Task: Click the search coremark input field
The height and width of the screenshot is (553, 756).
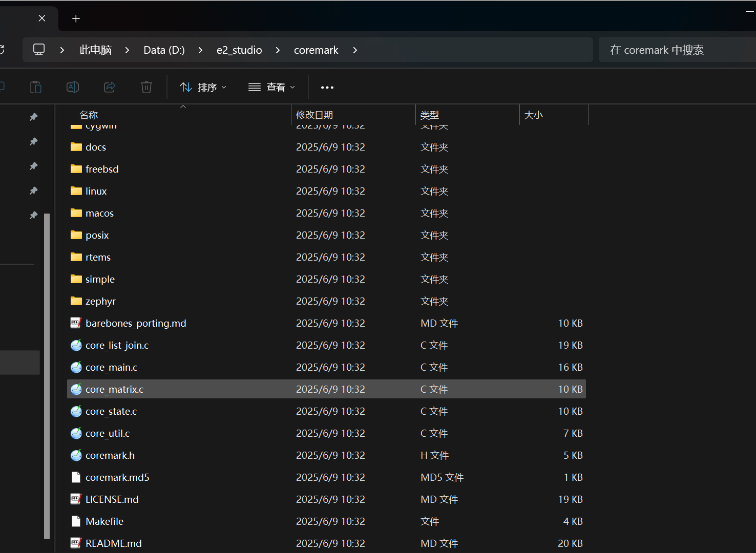Action: (677, 50)
